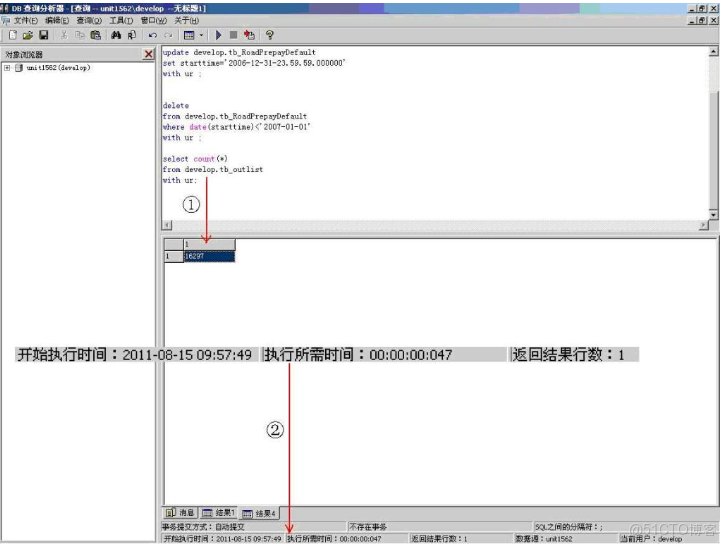The height and width of the screenshot is (547, 727).
Task: Click the Cut scissors icon
Action: [x=64, y=35]
